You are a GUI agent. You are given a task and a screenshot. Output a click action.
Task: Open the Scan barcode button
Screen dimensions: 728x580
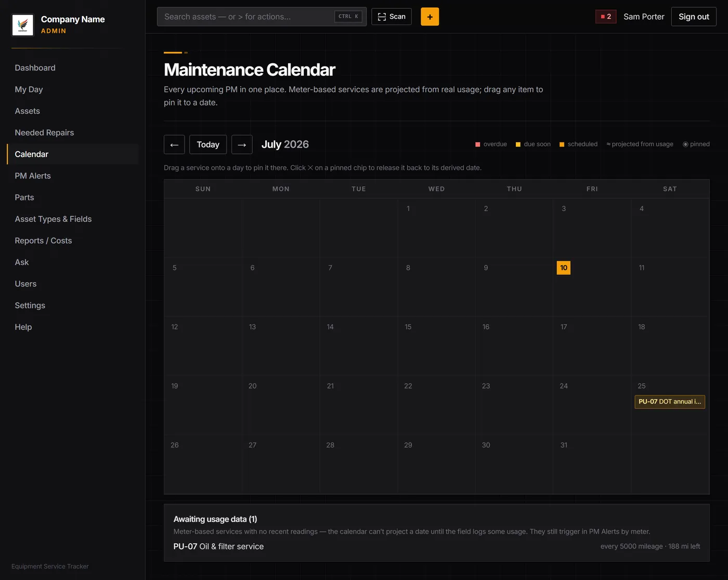(392, 17)
